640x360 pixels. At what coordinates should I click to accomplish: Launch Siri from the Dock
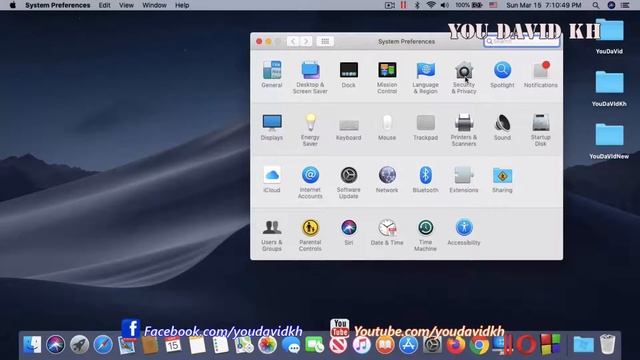56,345
